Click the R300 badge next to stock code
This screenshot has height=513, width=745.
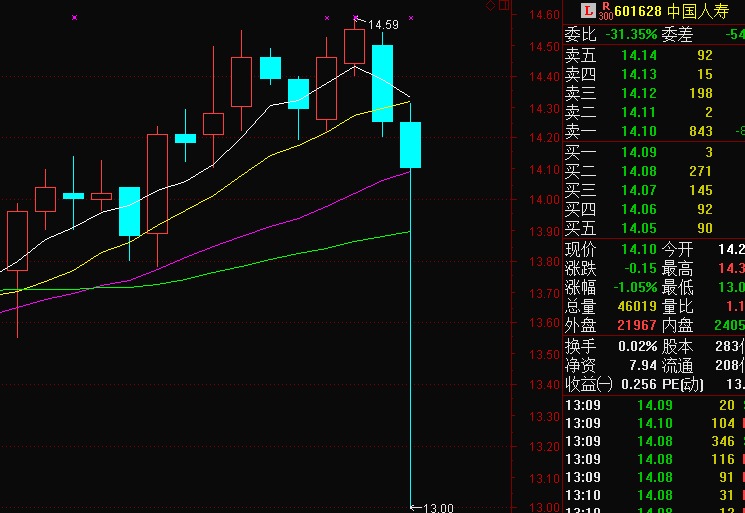(x=606, y=13)
